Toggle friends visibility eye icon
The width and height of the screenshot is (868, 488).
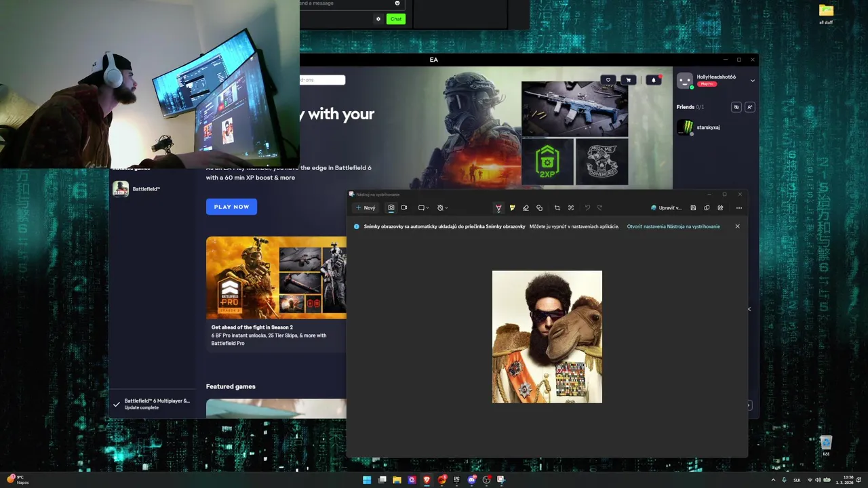click(x=736, y=107)
